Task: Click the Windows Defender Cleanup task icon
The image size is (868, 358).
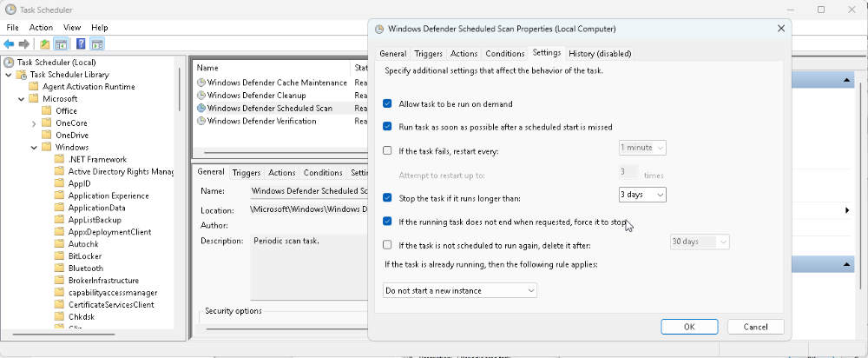Action: point(201,96)
